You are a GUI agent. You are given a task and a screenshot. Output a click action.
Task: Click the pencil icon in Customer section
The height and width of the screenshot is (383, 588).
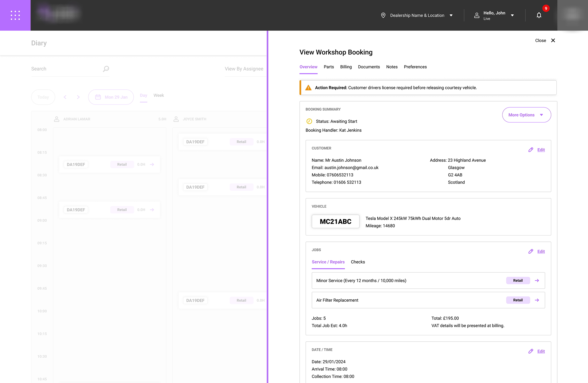click(x=531, y=150)
